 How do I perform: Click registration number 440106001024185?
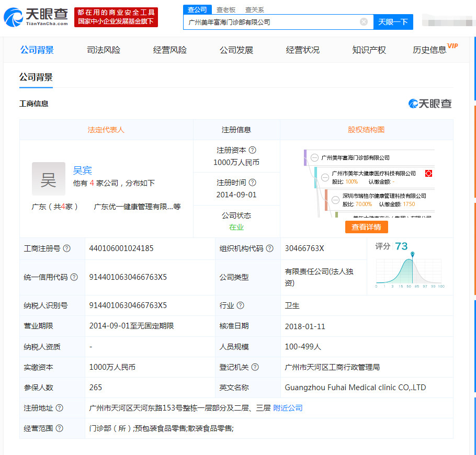[121, 248]
